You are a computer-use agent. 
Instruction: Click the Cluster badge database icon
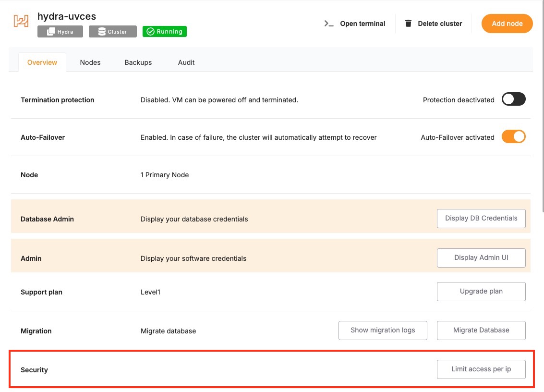point(102,32)
